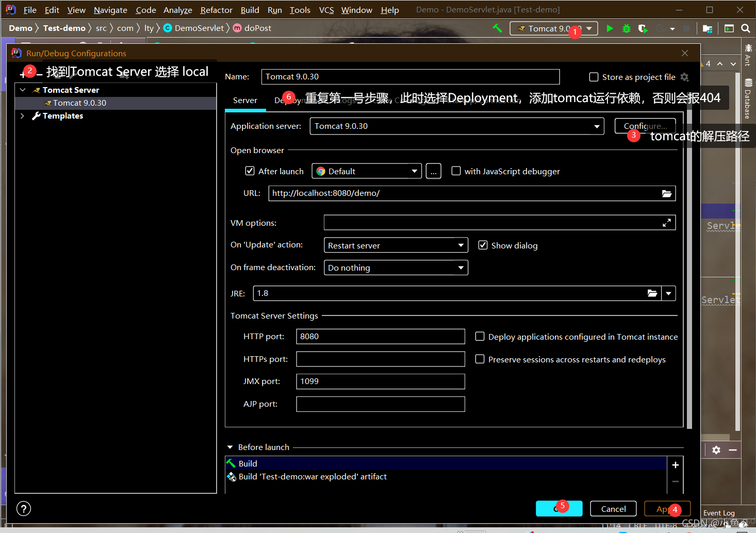Screen dimensions: 756x533
Task: Open the Default browser dropdown
Action: coord(367,171)
